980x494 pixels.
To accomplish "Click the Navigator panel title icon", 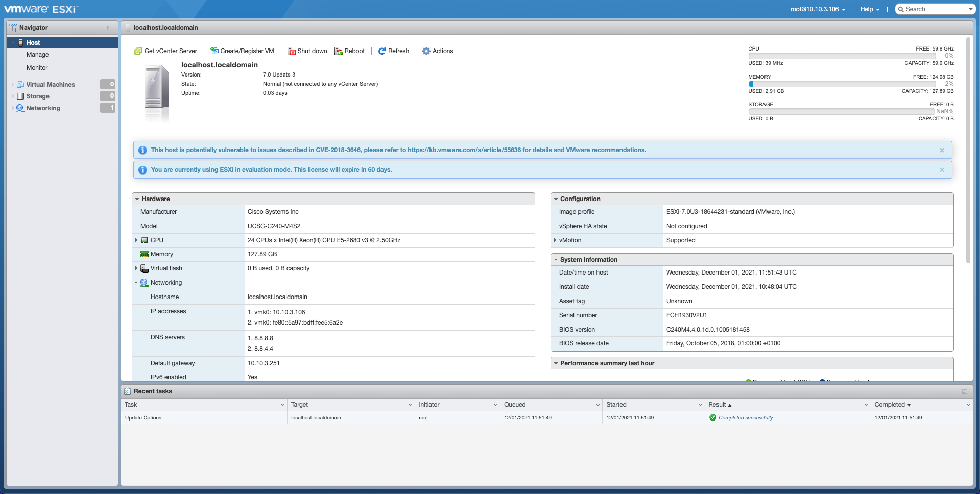I will coord(13,28).
